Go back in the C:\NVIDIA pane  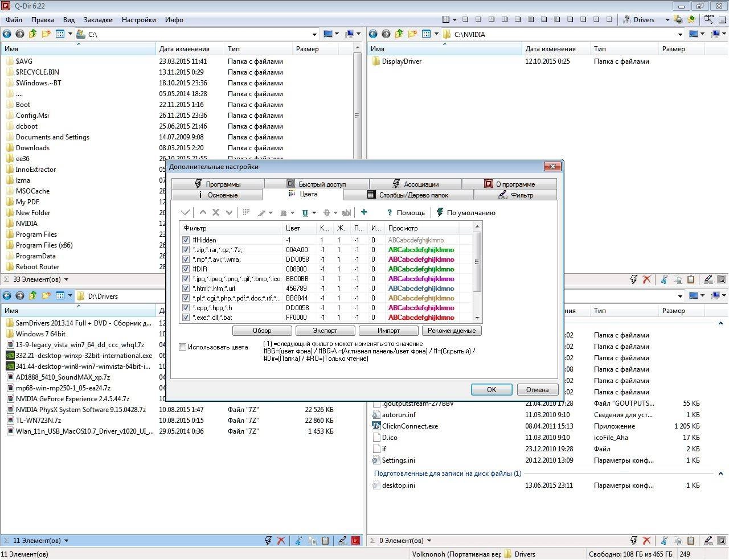tap(373, 34)
